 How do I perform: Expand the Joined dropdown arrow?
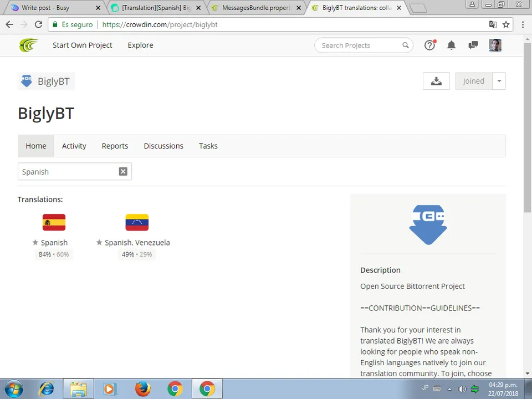pos(499,81)
